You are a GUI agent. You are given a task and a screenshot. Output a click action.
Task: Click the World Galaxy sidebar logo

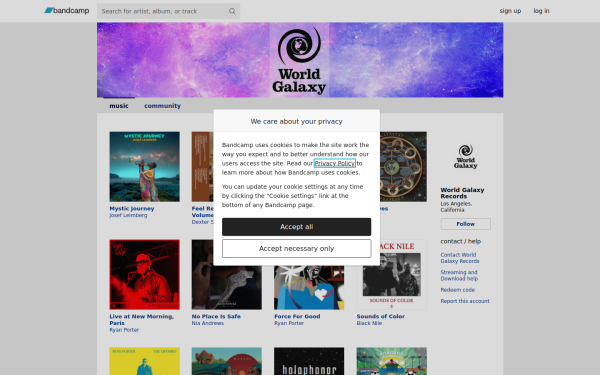466,157
